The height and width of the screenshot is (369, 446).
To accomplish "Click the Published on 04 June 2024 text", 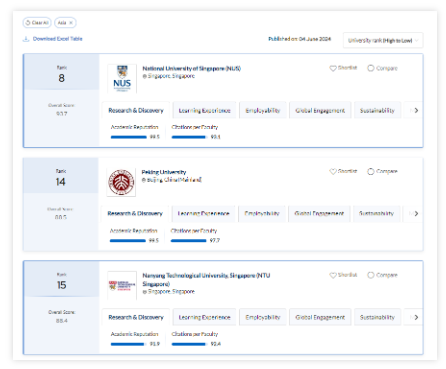I will pyautogui.click(x=300, y=39).
